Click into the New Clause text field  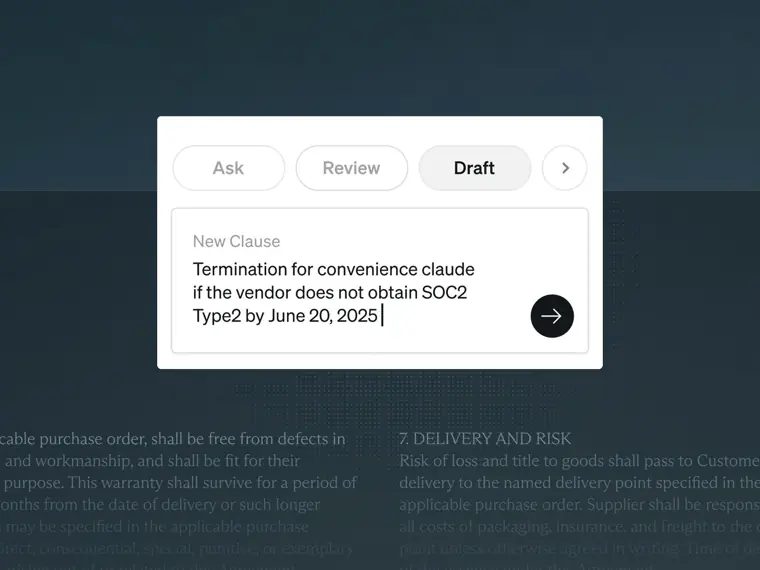point(380,281)
